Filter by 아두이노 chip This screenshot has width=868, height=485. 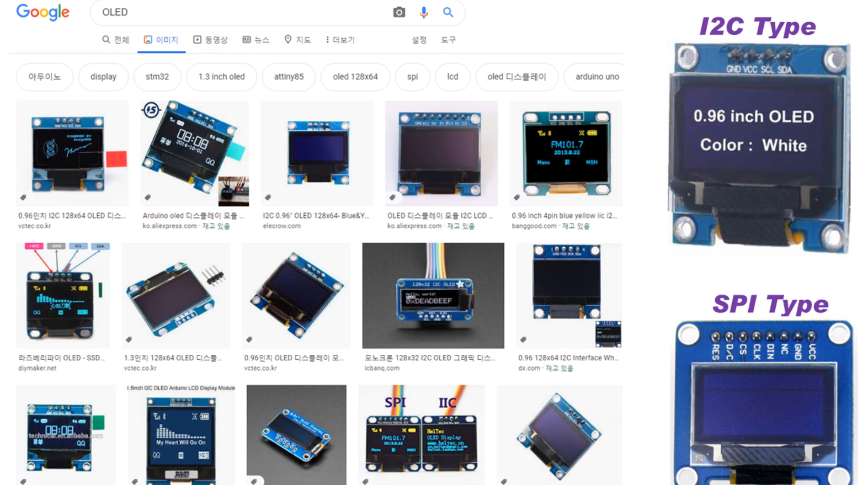pos(45,77)
